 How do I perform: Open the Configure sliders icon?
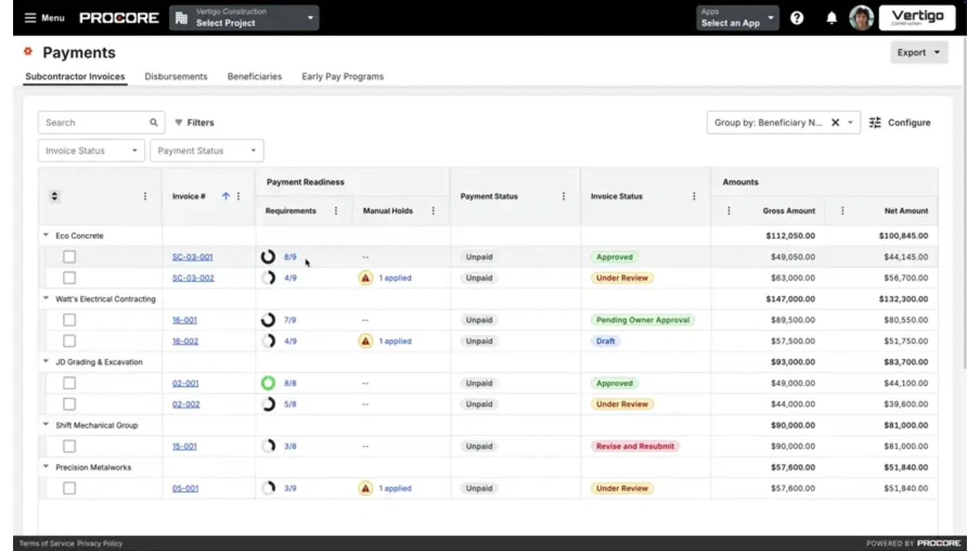point(875,122)
